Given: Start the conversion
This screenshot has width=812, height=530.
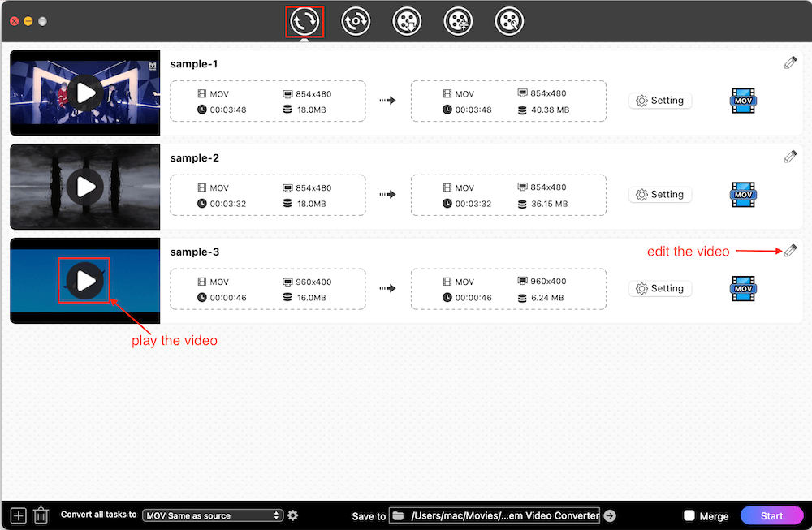Looking at the screenshot, I should (x=771, y=515).
